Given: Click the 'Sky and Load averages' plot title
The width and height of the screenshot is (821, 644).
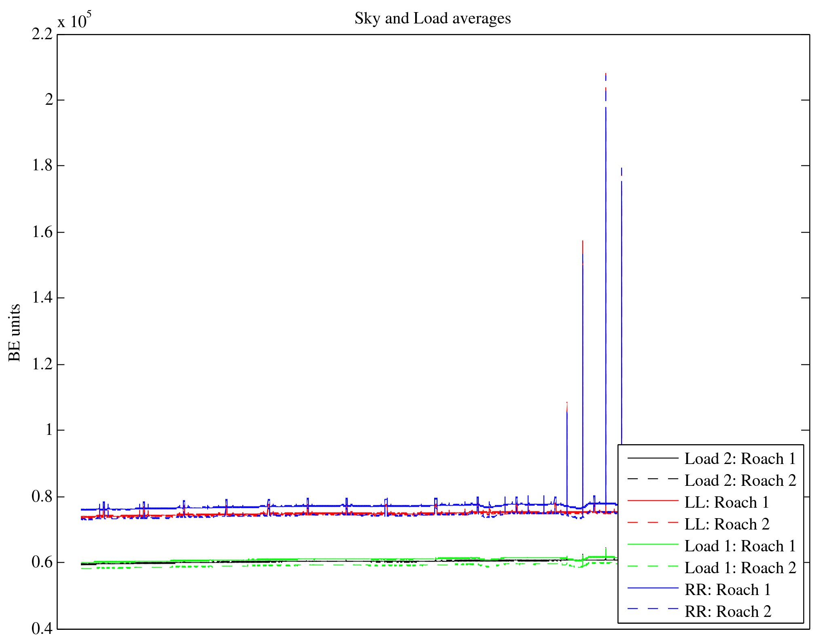Looking at the screenshot, I should (433, 19).
